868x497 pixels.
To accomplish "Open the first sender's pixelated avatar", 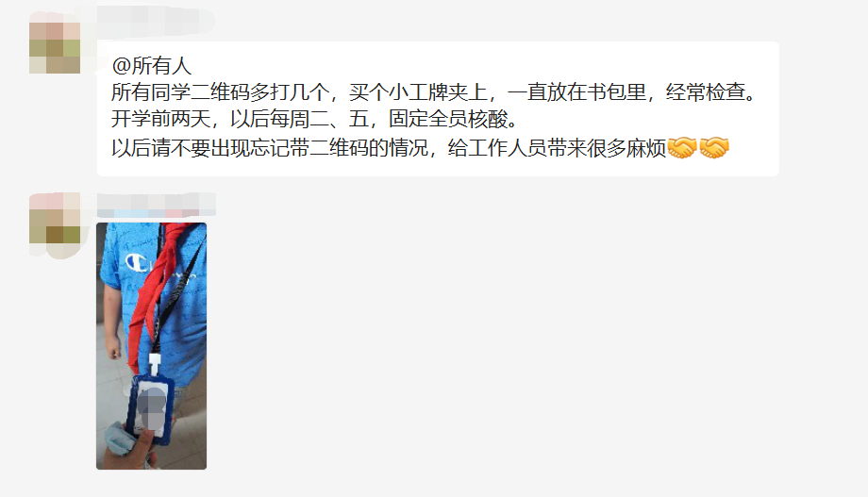I will coord(55,47).
